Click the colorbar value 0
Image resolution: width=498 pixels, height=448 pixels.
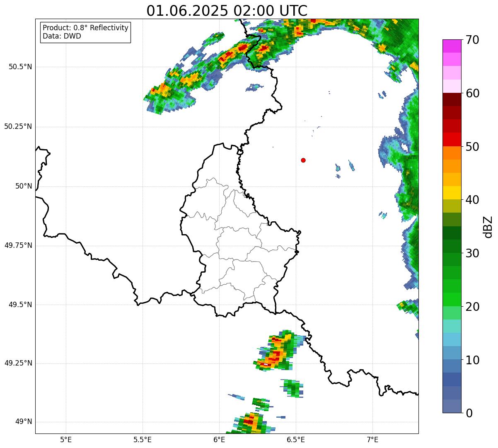(469, 413)
